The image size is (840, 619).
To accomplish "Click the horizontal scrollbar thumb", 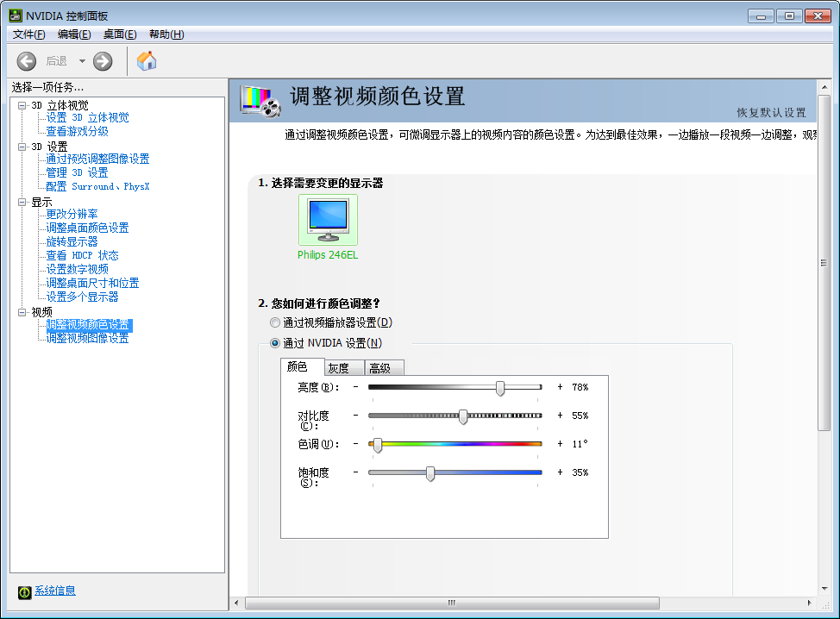I will pos(452,603).
